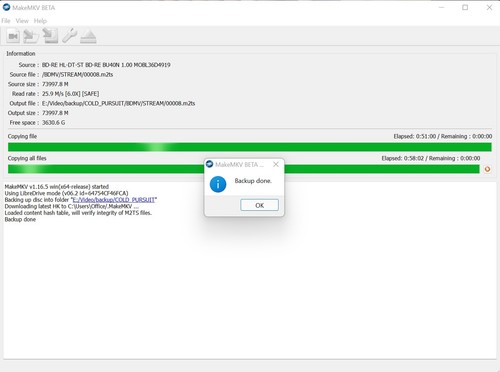
Task: Click the blue info icon in dialog
Action: click(x=218, y=184)
